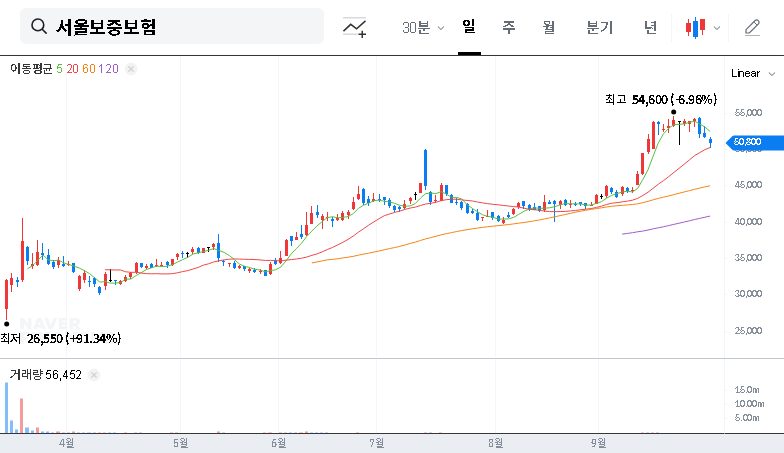This screenshot has height=453, width=784.
Task: Add an indicator with the chart-plus icon
Action: point(354,27)
